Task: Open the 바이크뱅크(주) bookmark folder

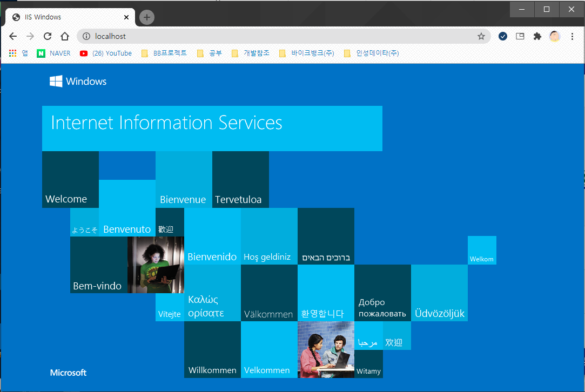Action: (307, 53)
